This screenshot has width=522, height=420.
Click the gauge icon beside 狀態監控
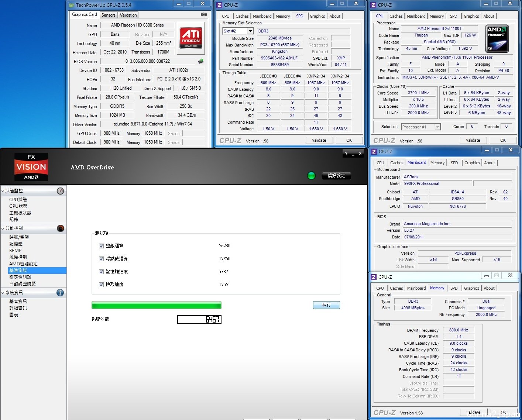coord(61,191)
